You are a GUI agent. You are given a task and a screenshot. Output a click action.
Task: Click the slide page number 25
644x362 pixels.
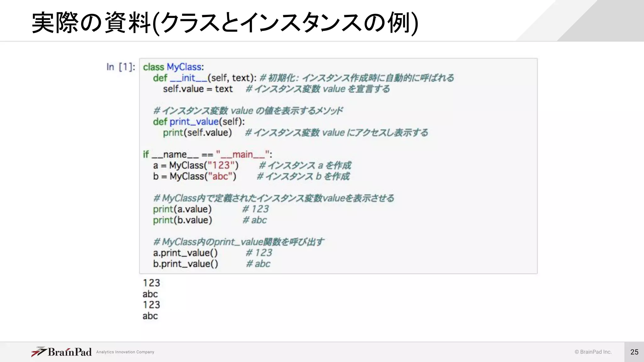click(634, 352)
